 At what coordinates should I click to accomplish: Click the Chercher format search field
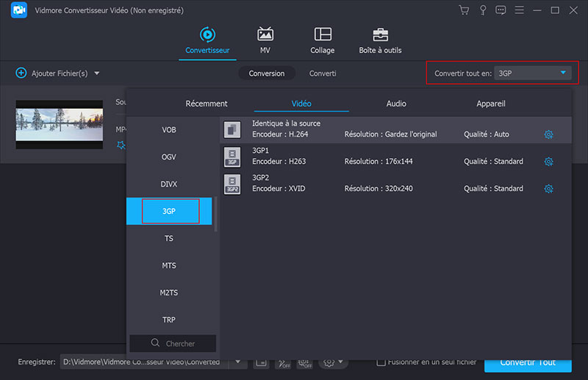pyautogui.click(x=173, y=343)
